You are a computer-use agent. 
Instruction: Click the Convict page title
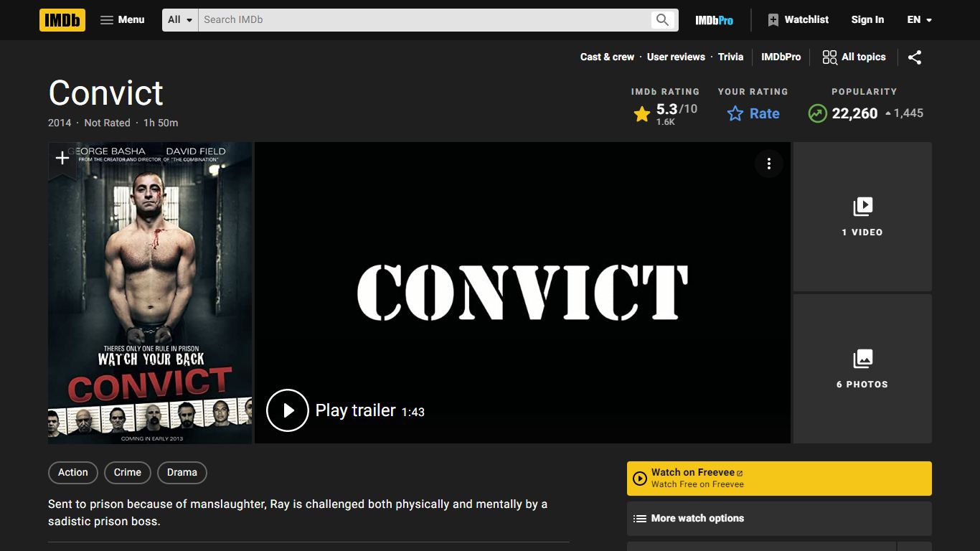106,93
